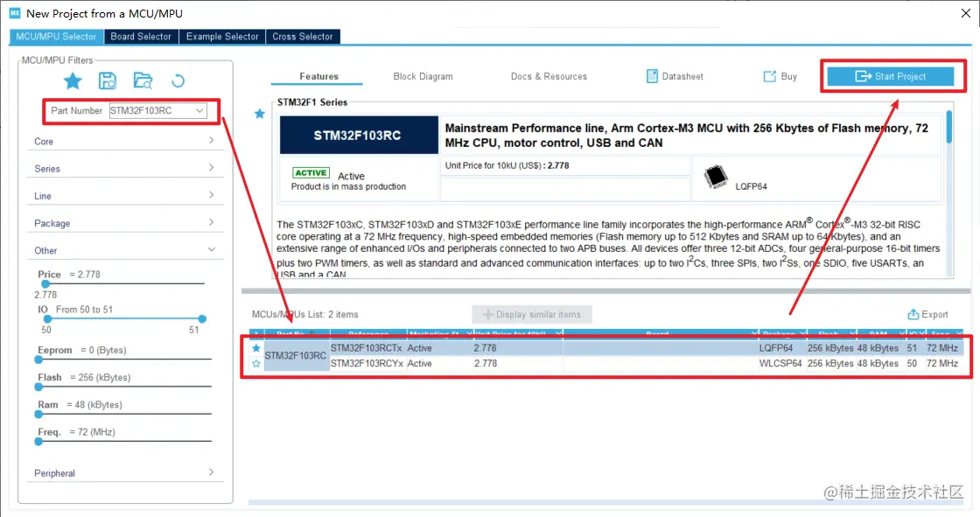Image resolution: width=980 pixels, height=517 pixels.
Task: Reset all MCU filters
Action: pyautogui.click(x=178, y=80)
